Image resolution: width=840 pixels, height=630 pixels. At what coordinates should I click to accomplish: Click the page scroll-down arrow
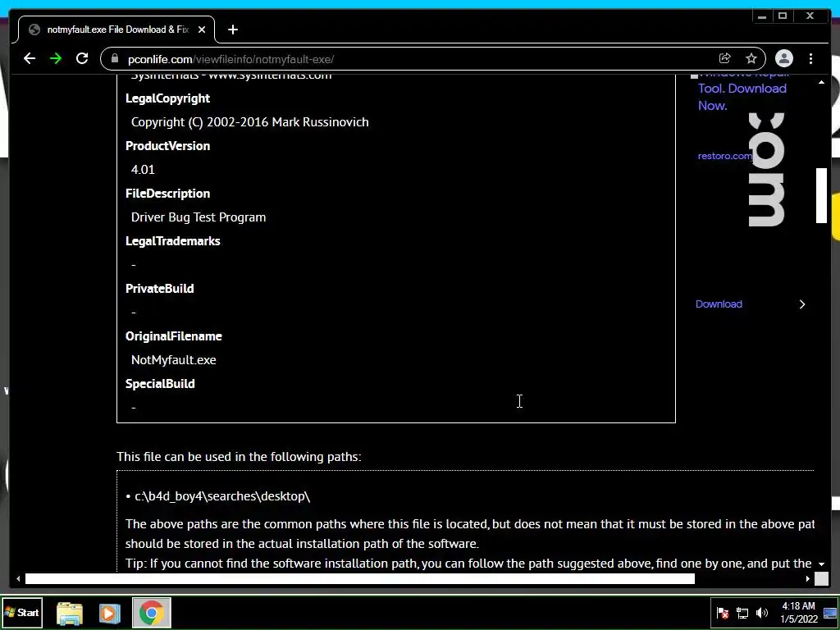coord(821,564)
